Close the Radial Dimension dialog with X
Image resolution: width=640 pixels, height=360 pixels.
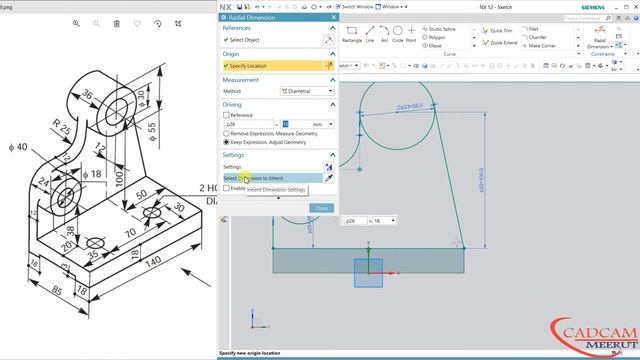[x=333, y=17]
